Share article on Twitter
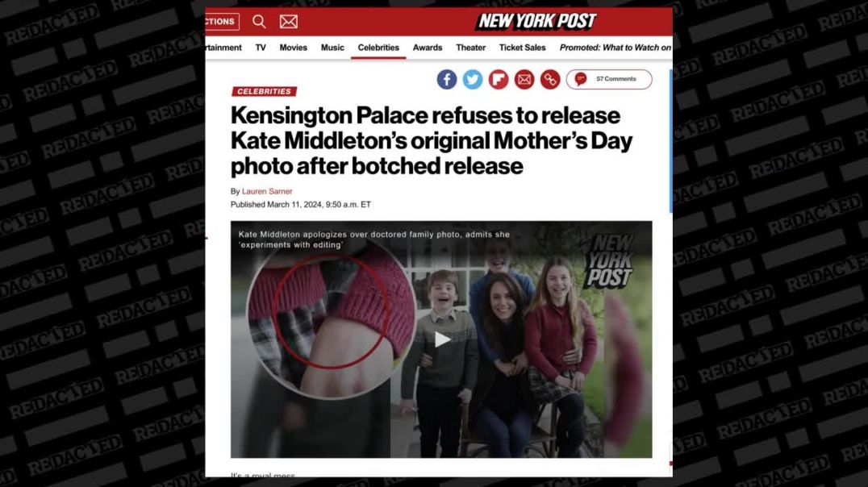Viewport: 868px width, 487px height. click(473, 80)
